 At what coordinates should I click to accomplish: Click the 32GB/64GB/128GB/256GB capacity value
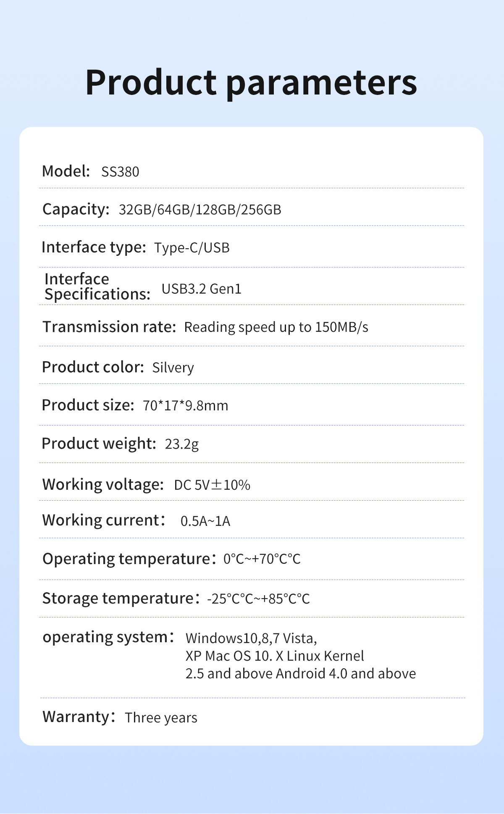pyautogui.click(x=200, y=210)
